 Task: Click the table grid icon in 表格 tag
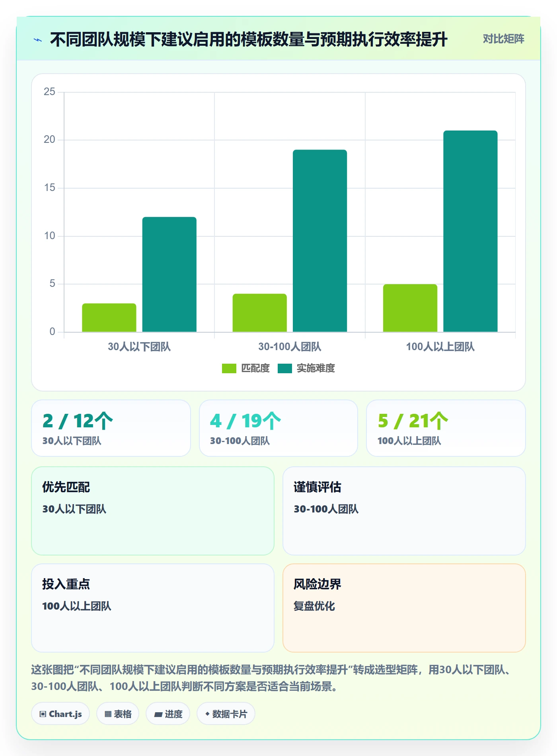(108, 714)
